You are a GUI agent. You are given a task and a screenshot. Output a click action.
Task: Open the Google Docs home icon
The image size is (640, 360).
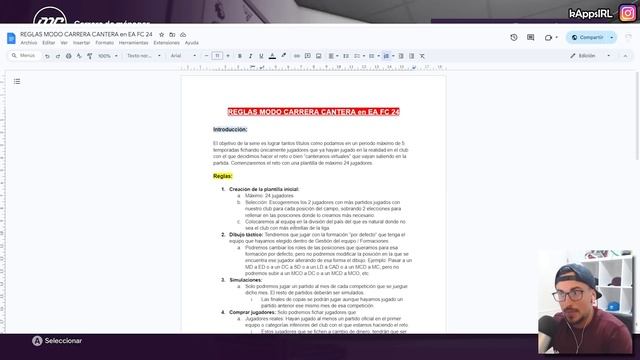(11, 38)
